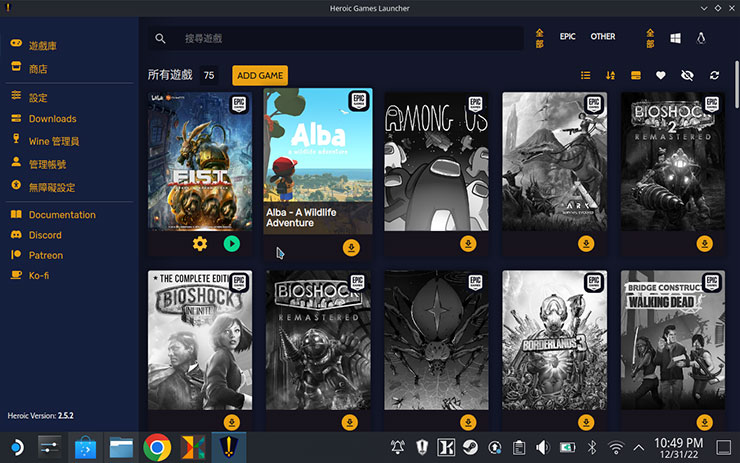Download BioShock Infinite Complete Edition
The height and width of the screenshot is (463, 740).
coord(231,422)
